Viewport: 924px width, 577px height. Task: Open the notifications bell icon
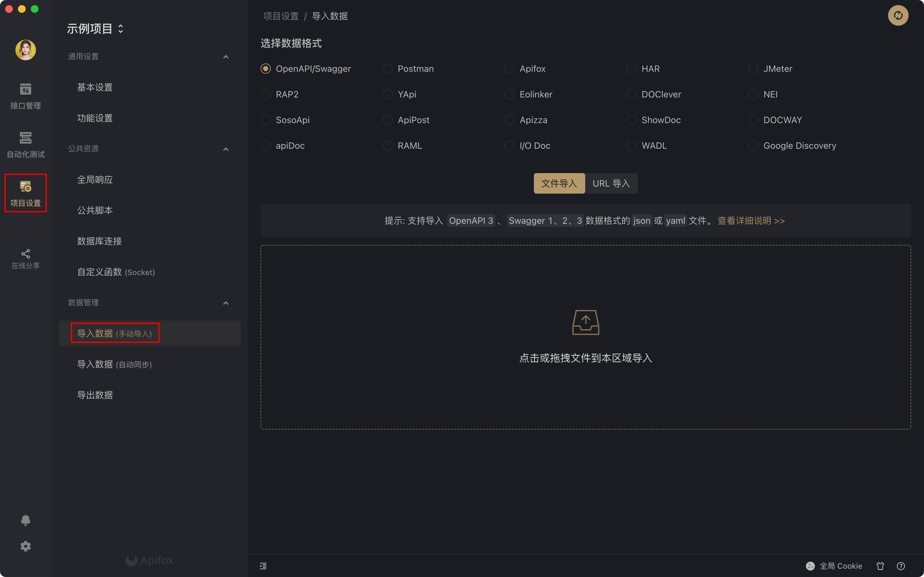click(x=25, y=521)
